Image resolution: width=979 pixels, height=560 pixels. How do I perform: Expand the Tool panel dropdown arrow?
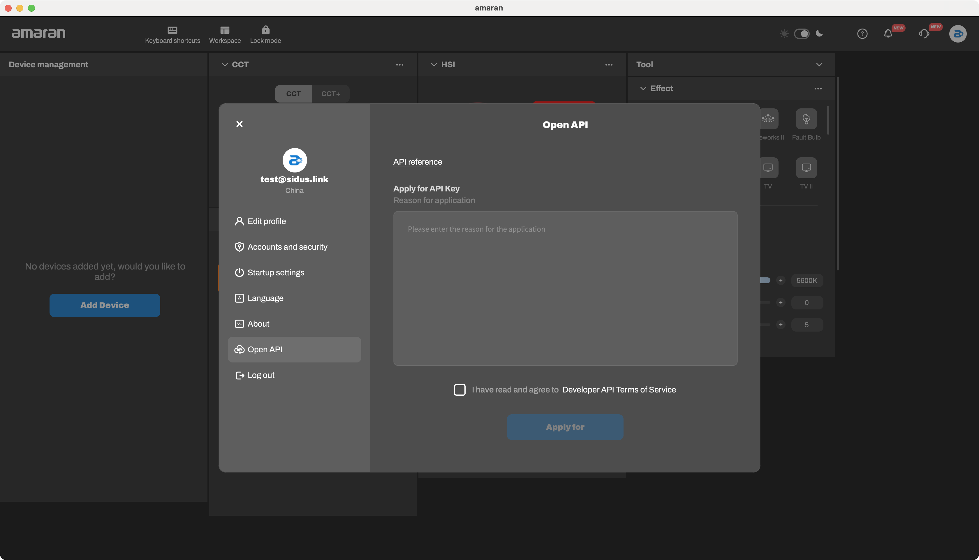pyautogui.click(x=819, y=65)
